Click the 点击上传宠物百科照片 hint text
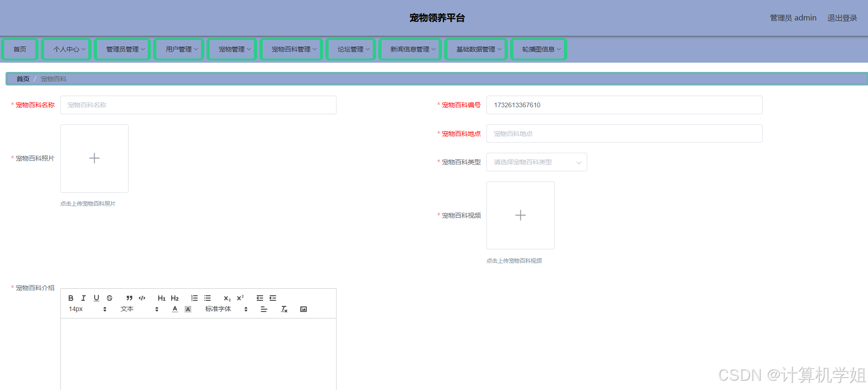The height and width of the screenshot is (390, 868). pyautogui.click(x=88, y=204)
